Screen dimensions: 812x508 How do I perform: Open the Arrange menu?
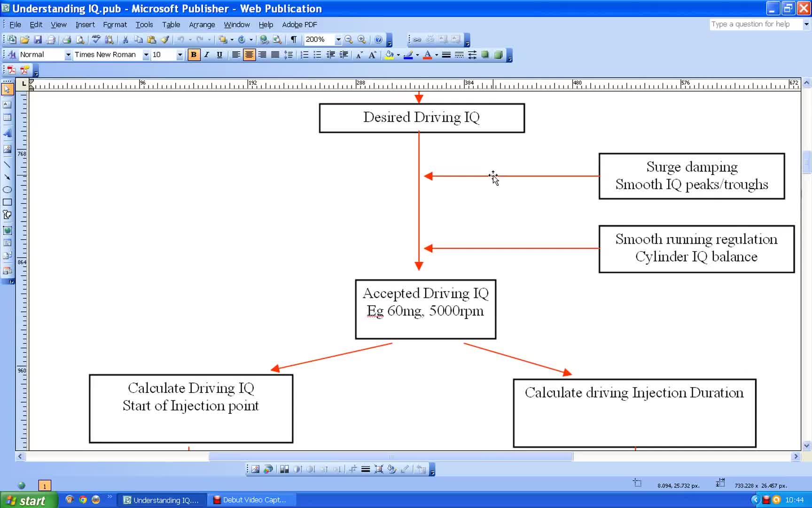pyautogui.click(x=202, y=24)
